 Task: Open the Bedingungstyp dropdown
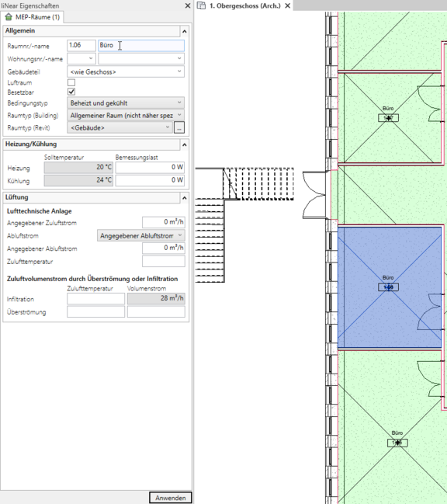point(126,103)
